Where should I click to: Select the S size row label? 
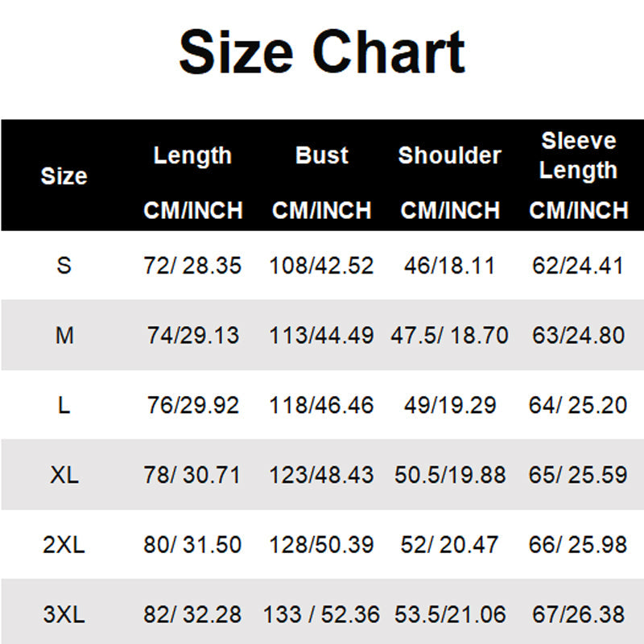pyautogui.click(x=64, y=266)
